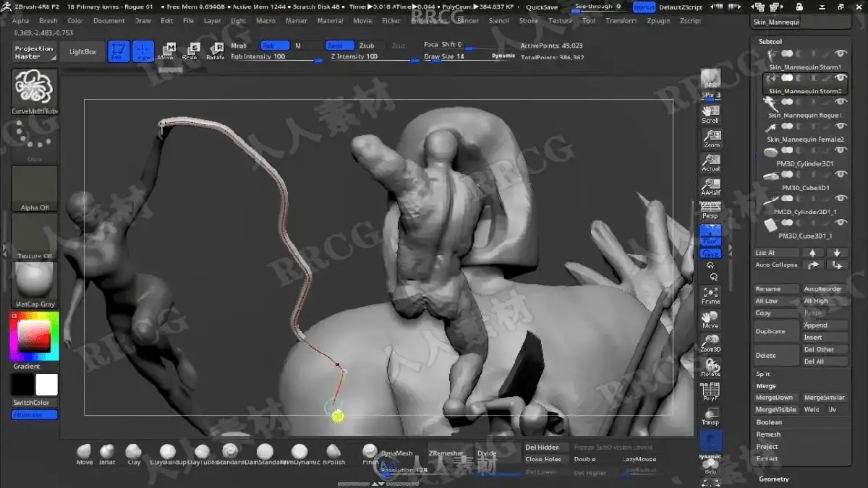868x488 pixels.
Task: Toggle visibility of PM3D_Cube3D1_1 subtool
Action: point(841,222)
